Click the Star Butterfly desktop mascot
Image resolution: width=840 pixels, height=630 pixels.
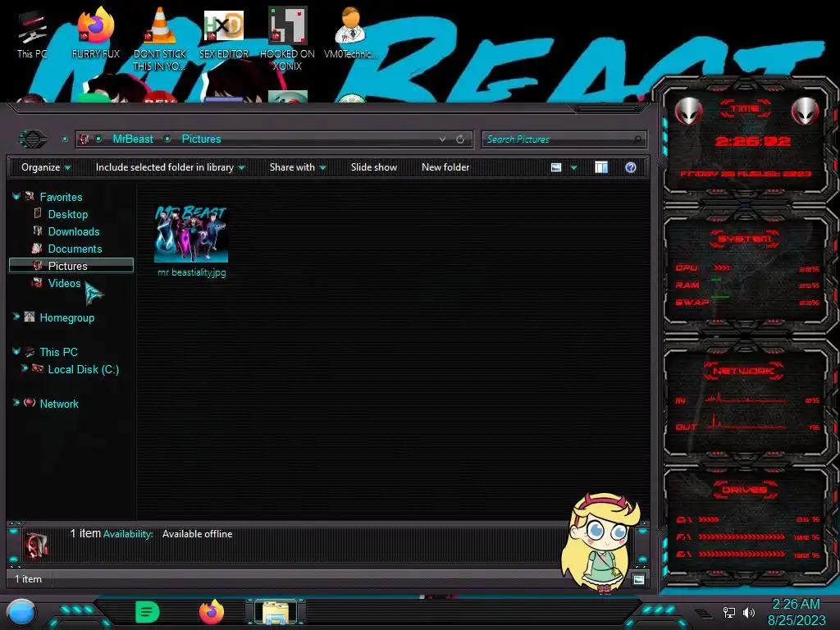click(x=602, y=543)
